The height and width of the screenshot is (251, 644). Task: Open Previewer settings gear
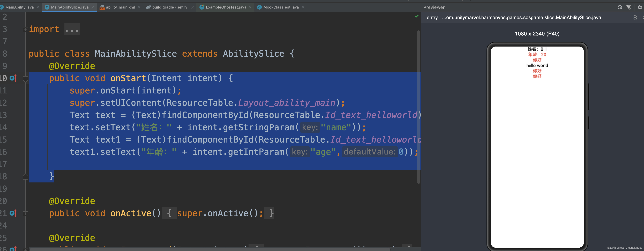(x=640, y=7)
